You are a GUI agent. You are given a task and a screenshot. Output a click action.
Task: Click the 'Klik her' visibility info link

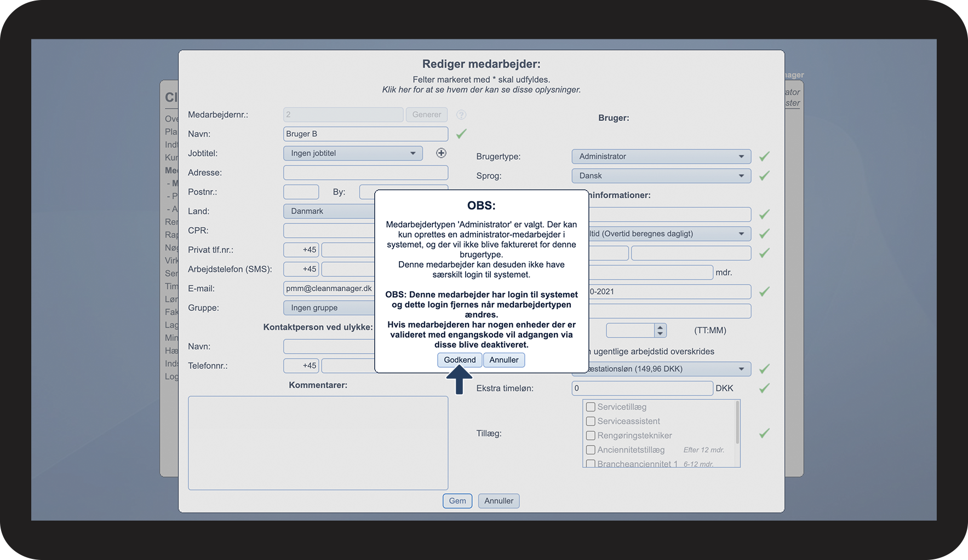click(481, 90)
